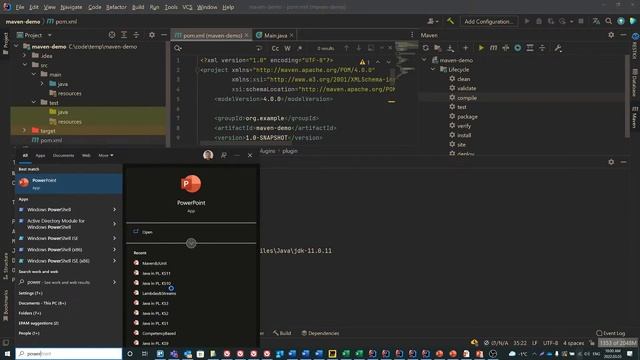Expand the target folder
The width and height of the screenshot is (640, 360).
tap(24, 131)
